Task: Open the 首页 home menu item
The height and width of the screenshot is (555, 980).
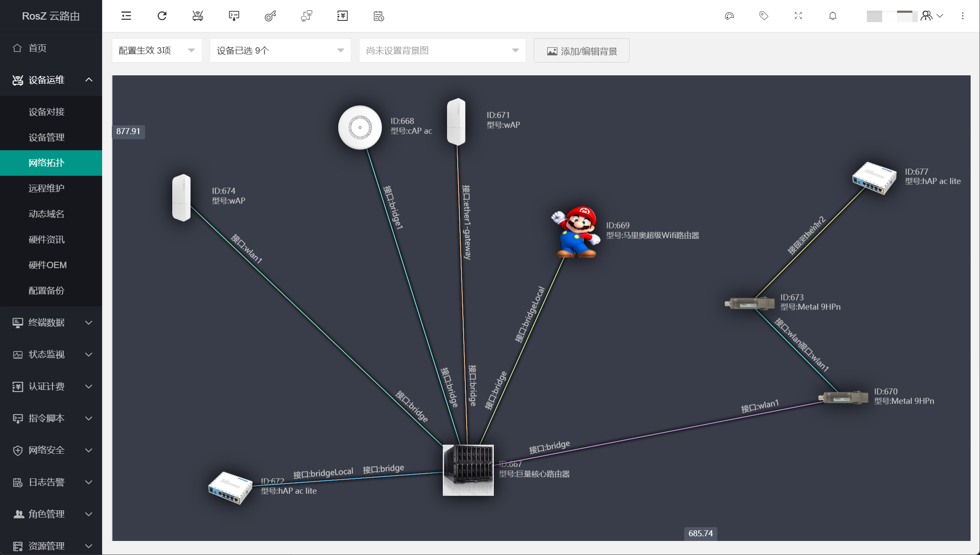Action: coord(37,48)
